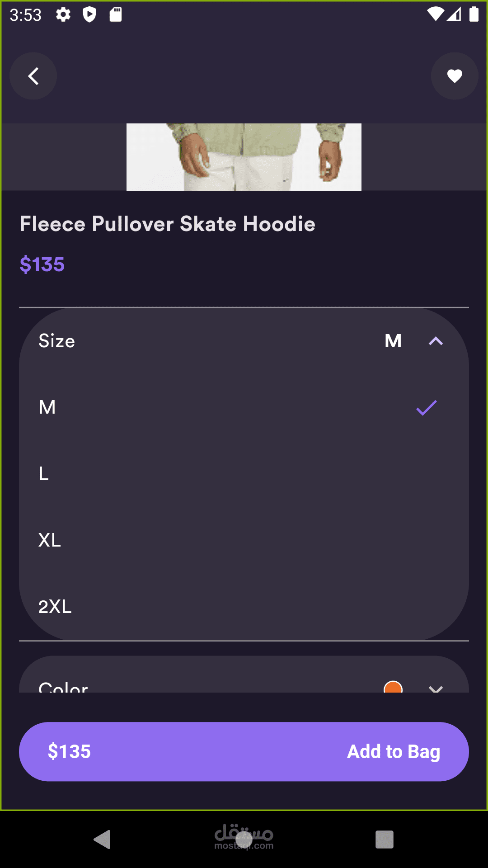The height and width of the screenshot is (868, 488).
Task: Toggle the heart favorite icon
Action: pyautogui.click(x=455, y=76)
